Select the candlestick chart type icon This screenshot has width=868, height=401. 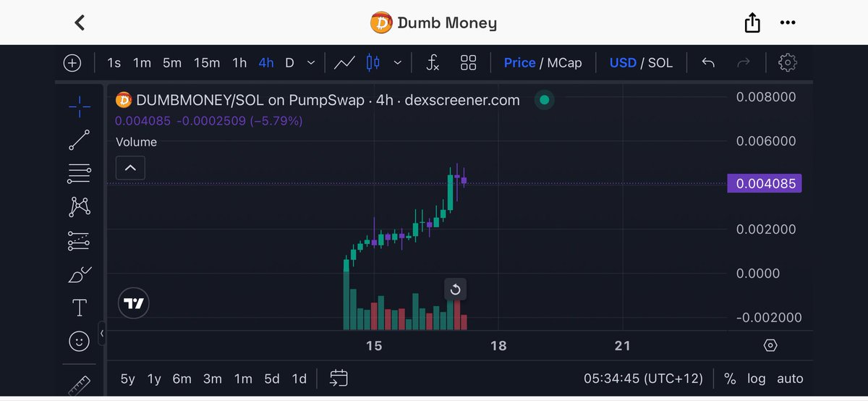pyautogui.click(x=373, y=63)
